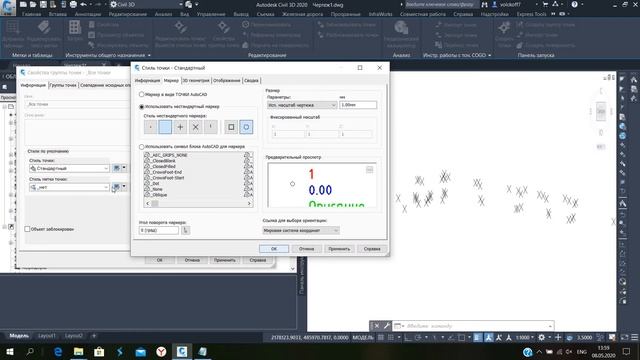
Task: Select the X-cross custom marker style
Action: [195, 127]
